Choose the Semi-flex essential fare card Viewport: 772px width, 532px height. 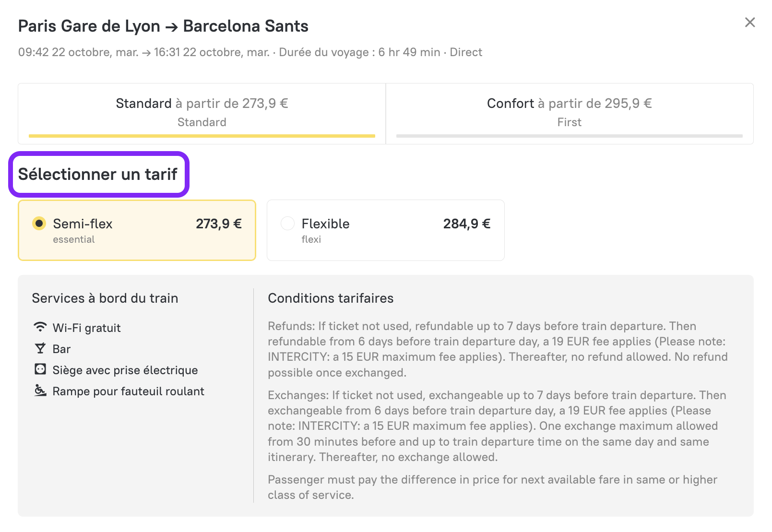pos(137,231)
